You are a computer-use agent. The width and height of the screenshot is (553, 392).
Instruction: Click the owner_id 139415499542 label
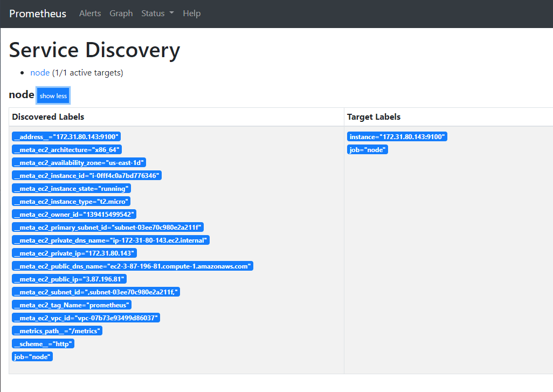(x=74, y=215)
